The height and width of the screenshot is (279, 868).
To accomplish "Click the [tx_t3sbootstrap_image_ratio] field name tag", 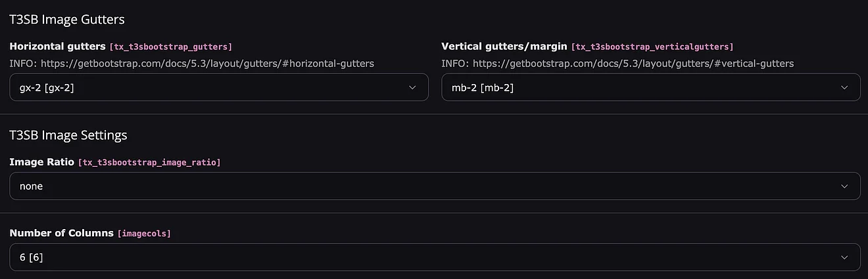I will pyautogui.click(x=149, y=162).
